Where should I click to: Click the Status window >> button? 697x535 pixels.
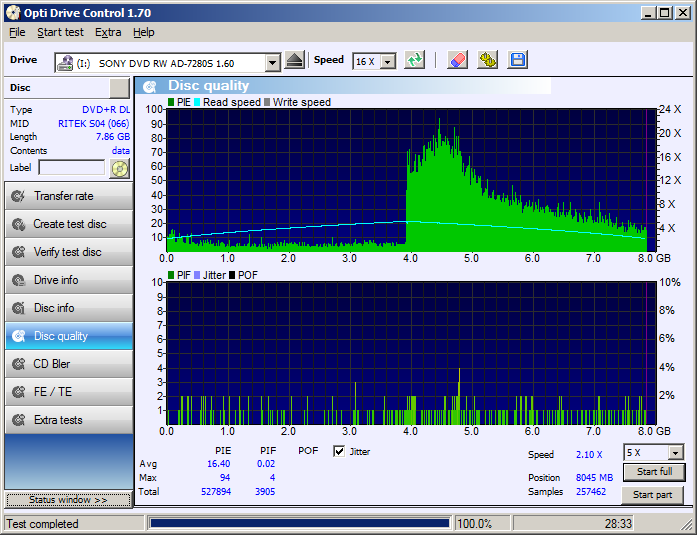click(68, 500)
